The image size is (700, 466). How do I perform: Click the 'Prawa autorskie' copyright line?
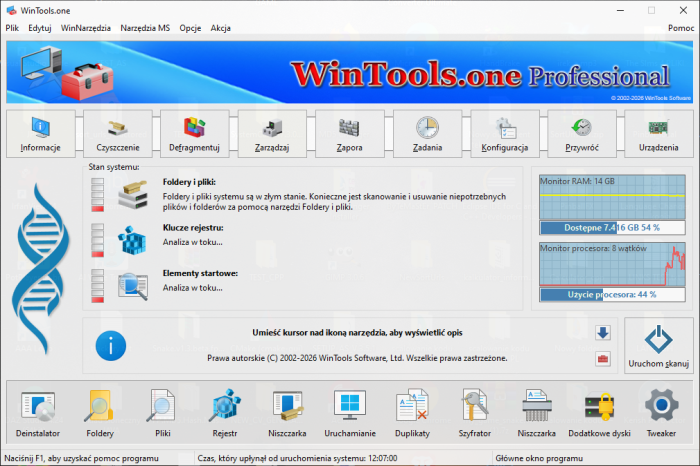point(357,358)
